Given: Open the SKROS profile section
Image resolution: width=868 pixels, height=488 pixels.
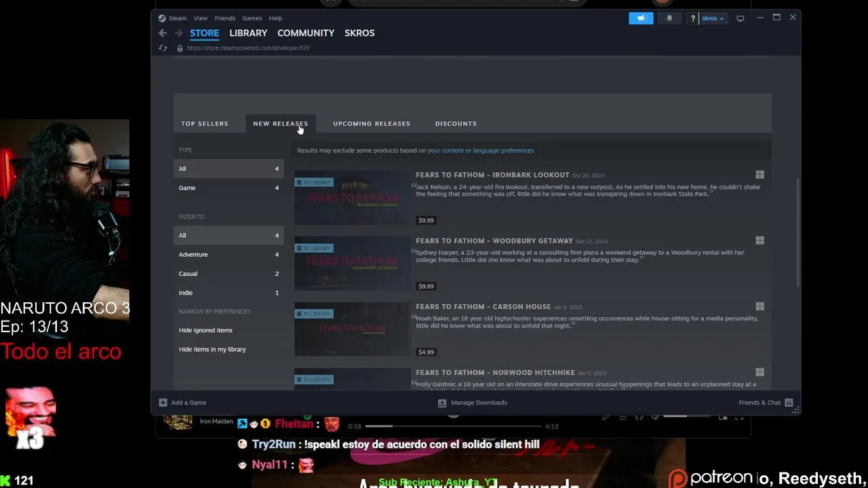Looking at the screenshot, I should pyautogui.click(x=359, y=33).
